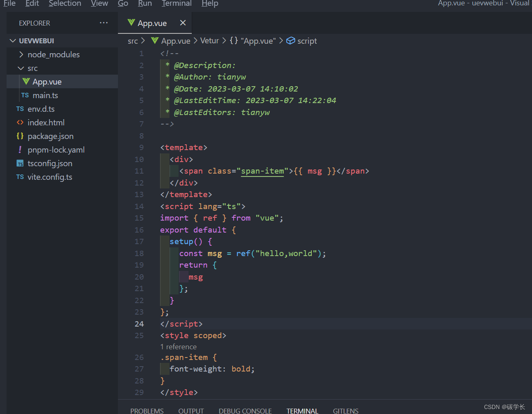The width and height of the screenshot is (532, 414).
Task: Click the App.vue breadcrumb segment
Action: tap(176, 41)
